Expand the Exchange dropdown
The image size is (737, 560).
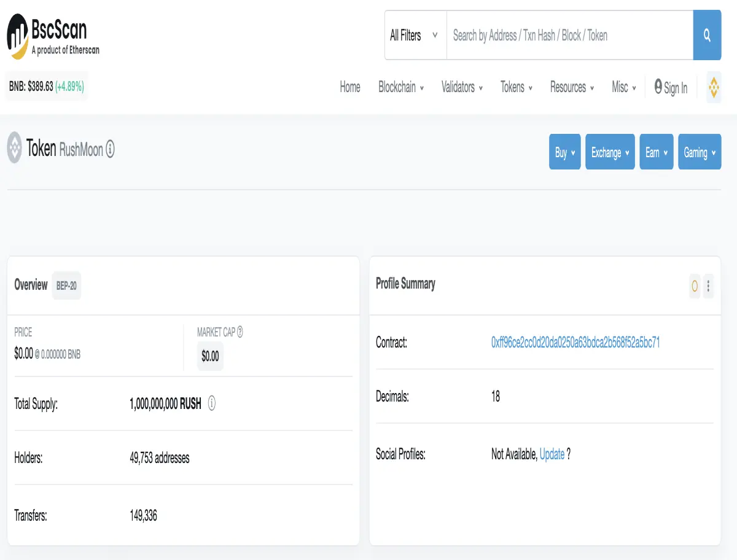(610, 152)
